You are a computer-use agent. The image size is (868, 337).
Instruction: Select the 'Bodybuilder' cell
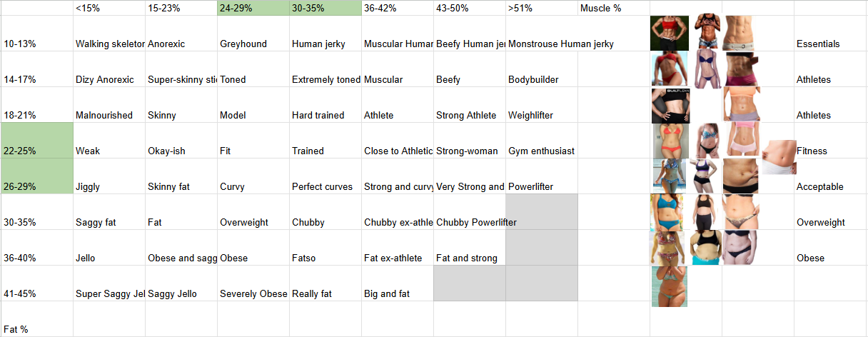tap(542, 69)
